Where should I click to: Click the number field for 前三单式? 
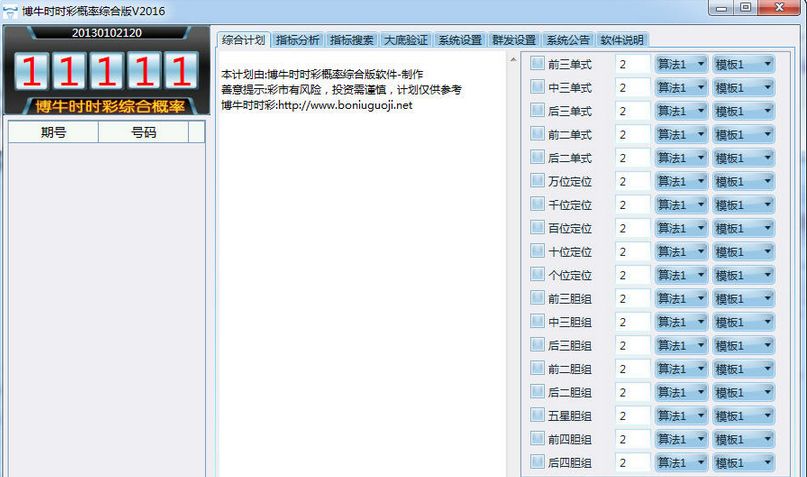click(x=633, y=64)
